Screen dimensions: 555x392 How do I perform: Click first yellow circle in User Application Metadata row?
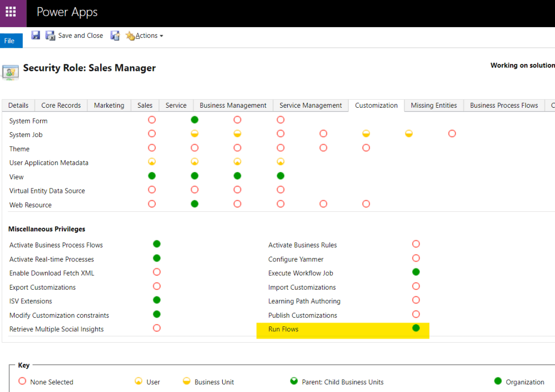coord(152,161)
